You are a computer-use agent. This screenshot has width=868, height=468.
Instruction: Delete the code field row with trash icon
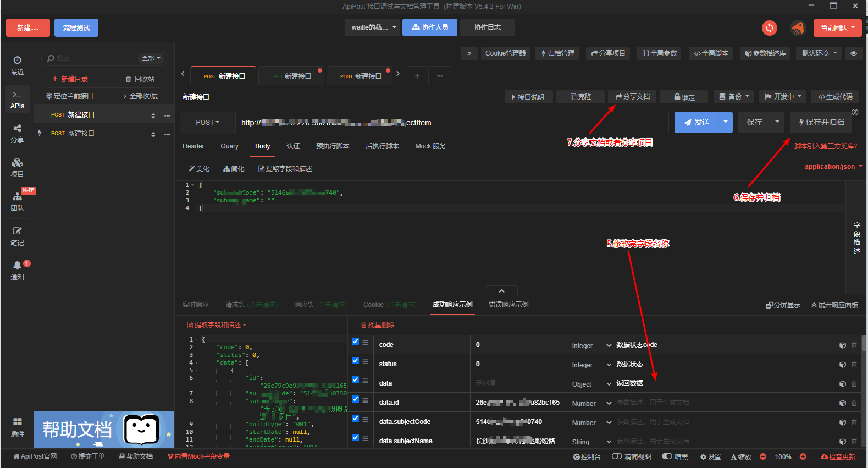click(x=854, y=345)
